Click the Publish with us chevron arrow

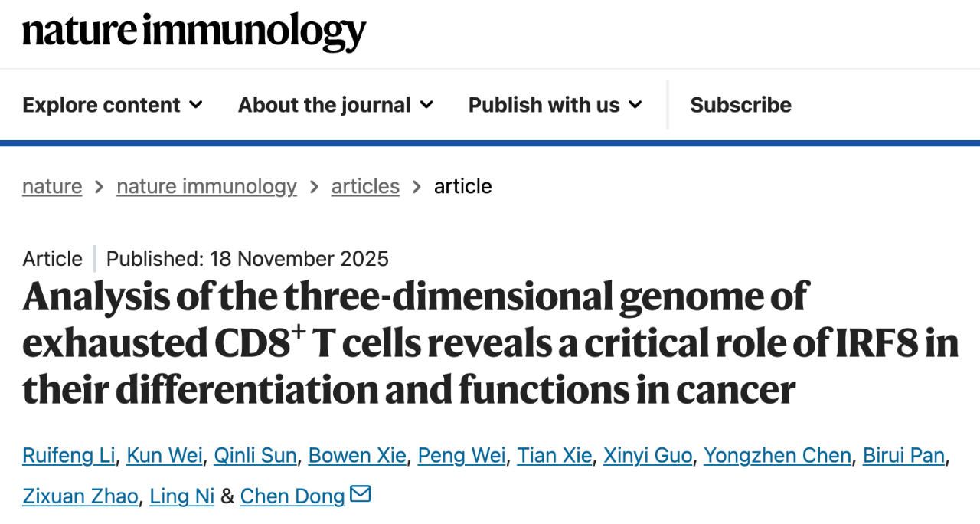click(634, 105)
